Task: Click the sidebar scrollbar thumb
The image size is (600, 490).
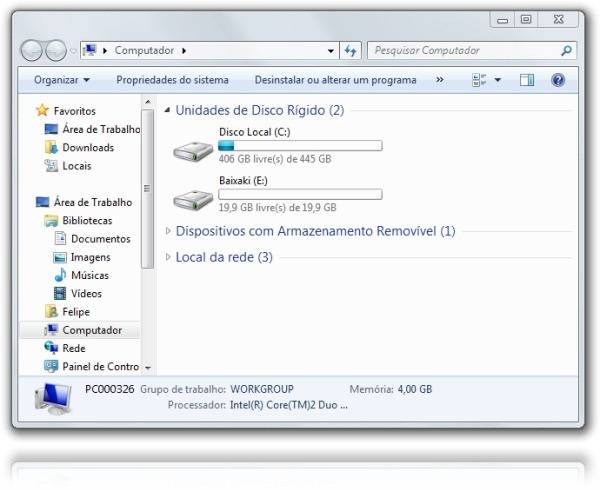Action: 147,189
